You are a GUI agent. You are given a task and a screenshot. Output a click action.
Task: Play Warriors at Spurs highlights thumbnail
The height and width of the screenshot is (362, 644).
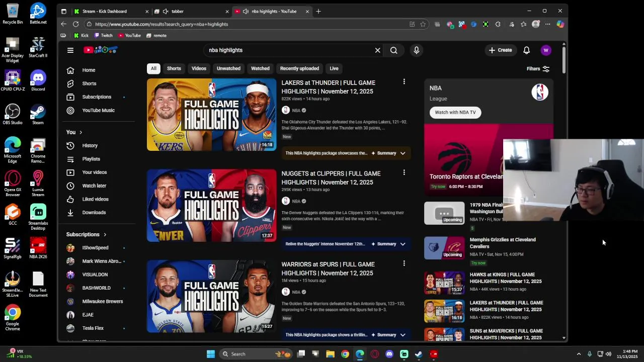pyautogui.click(x=211, y=296)
